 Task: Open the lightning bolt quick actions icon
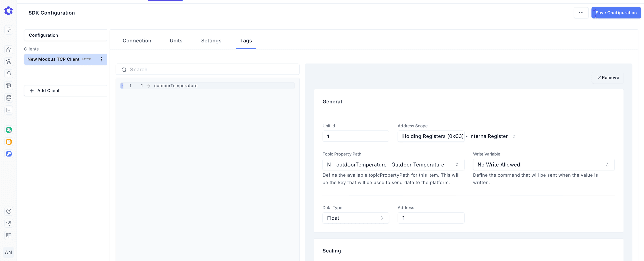pos(9,30)
